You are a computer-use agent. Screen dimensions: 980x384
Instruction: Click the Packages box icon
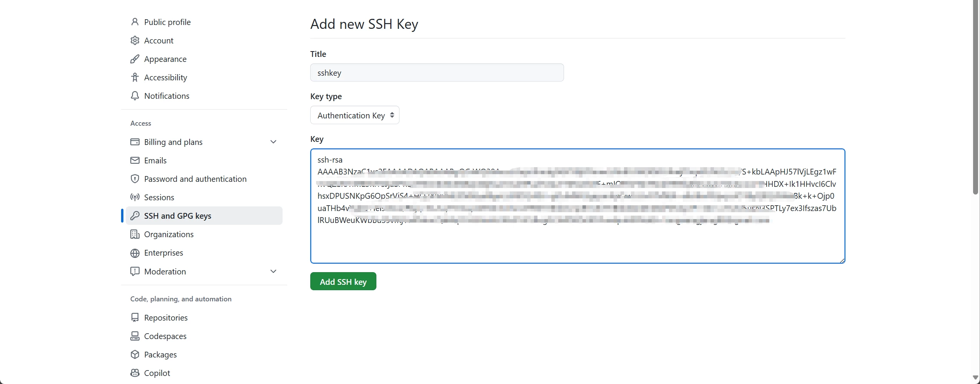click(x=135, y=354)
